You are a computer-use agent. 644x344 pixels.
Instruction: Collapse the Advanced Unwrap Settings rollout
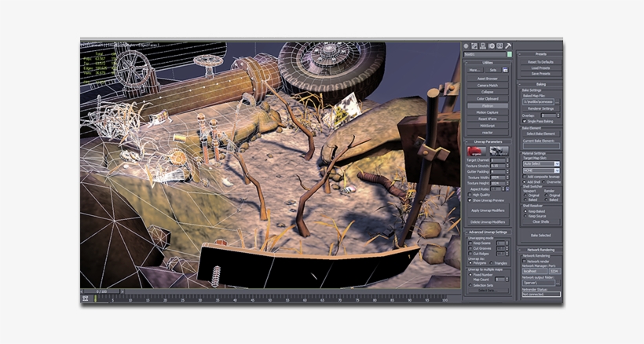[x=488, y=232]
